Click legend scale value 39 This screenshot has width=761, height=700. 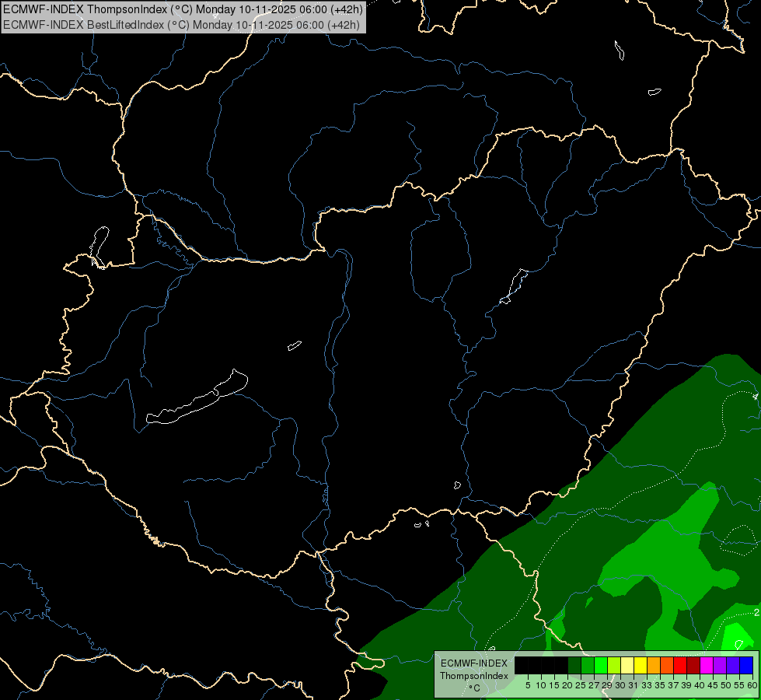click(686, 685)
